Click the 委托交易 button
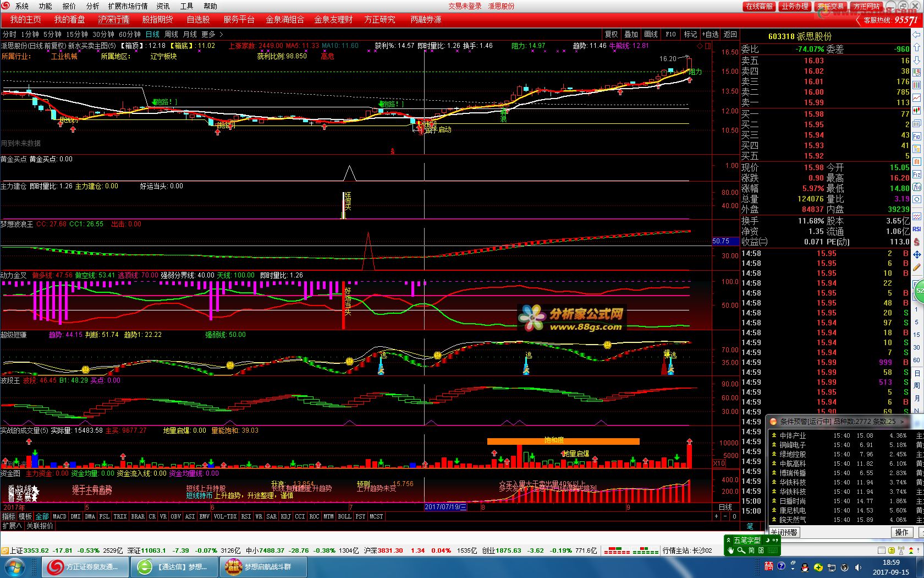Screen dimensions: 924x578 pyautogui.click(x=831, y=6)
